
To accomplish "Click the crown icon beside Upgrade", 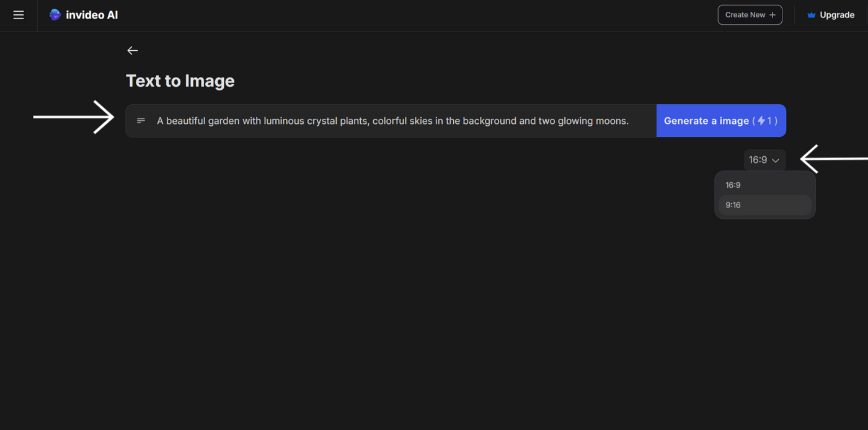I will 811,15.
